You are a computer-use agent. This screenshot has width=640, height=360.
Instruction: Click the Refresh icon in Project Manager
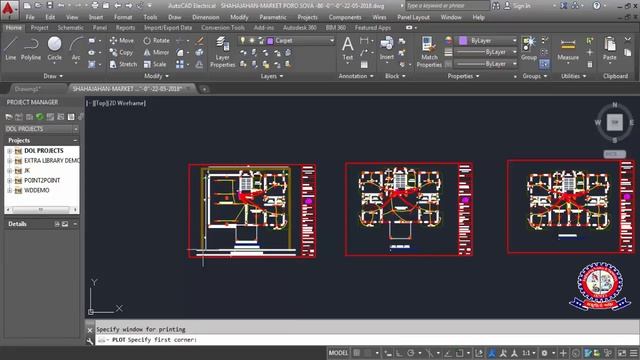(x=40, y=117)
